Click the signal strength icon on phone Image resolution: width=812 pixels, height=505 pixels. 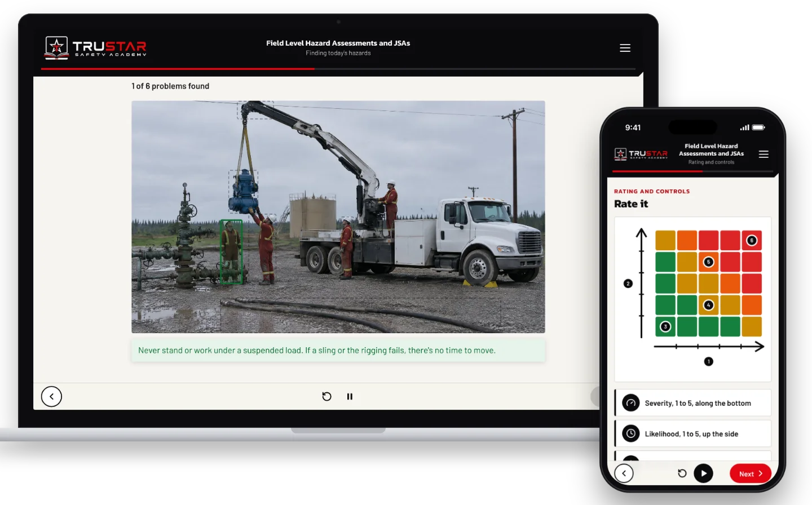tap(744, 127)
